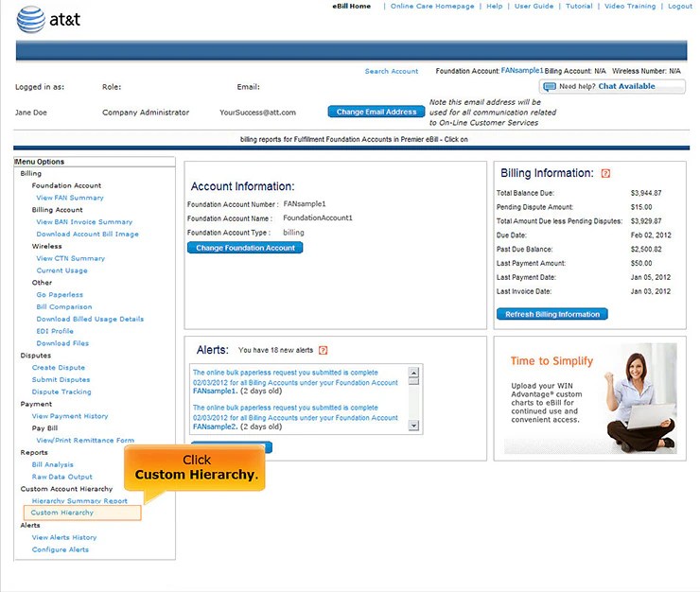Click alerts list scroll up arrow
The image size is (700, 592).
point(413,373)
